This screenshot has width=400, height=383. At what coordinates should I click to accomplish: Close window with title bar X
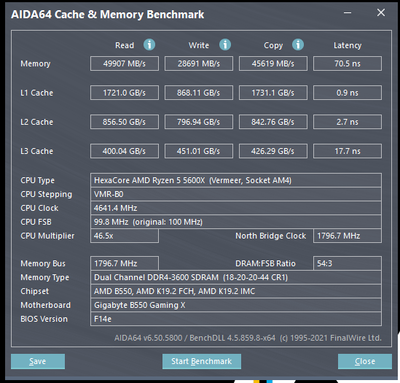pos(381,13)
